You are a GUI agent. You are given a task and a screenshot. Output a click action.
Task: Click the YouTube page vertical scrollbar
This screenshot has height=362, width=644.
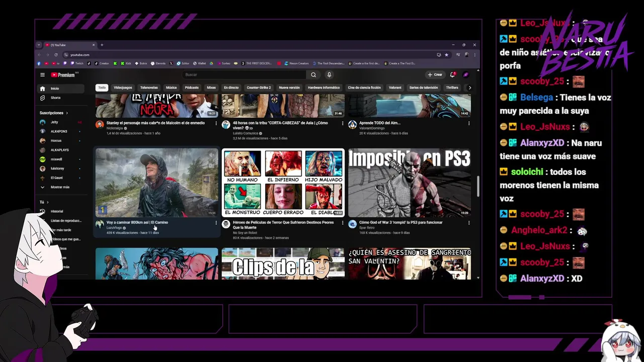click(x=478, y=186)
